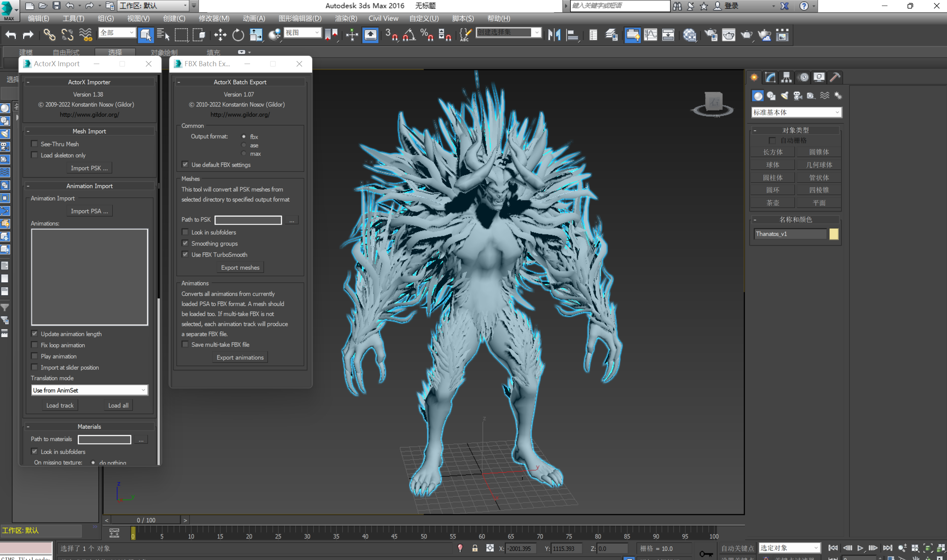
Task: Click the Bind to Space Warp icon
Action: (86, 35)
